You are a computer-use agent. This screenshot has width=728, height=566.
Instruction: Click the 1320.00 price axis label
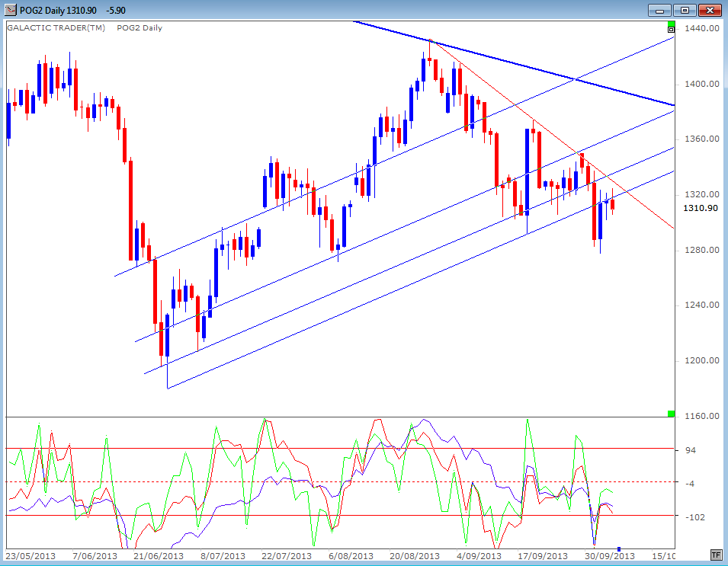702,194
